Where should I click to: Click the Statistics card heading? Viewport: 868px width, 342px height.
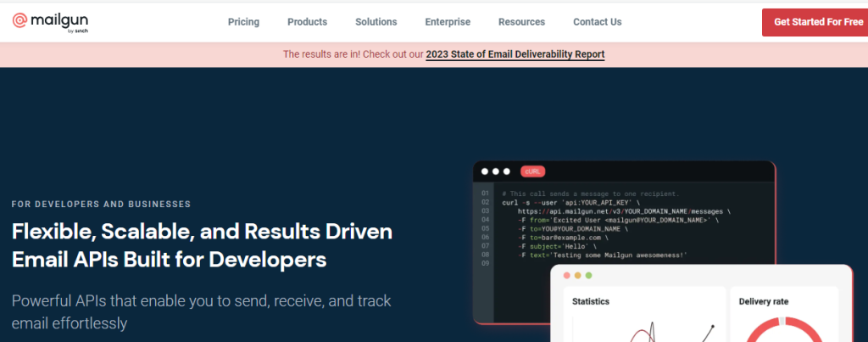tap(591, 301)
